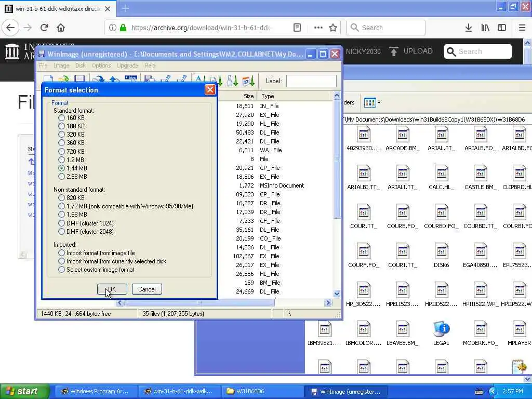532x399 pixels.
Task: Focus the Firefox Search bar
Action: pos(385,28)
